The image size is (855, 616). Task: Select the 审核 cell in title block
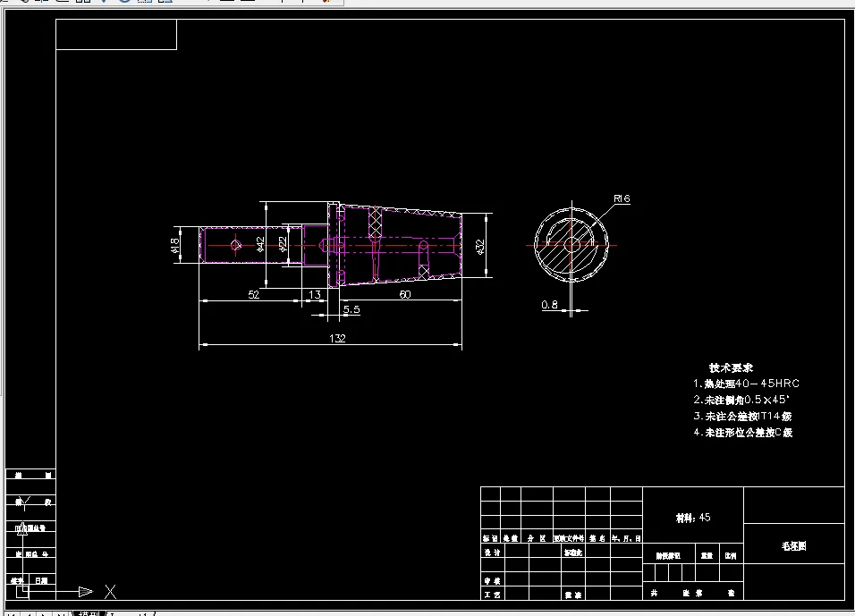coord(493,580)
